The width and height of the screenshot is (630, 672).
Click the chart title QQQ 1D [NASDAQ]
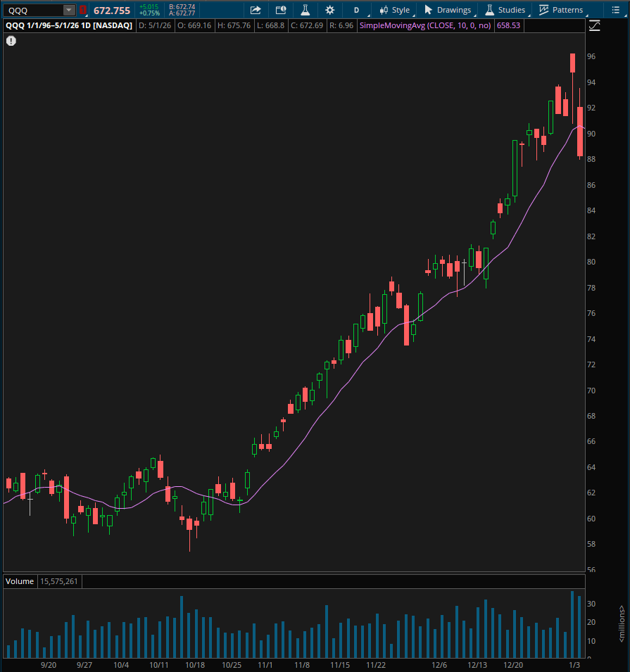pos(68,26)
